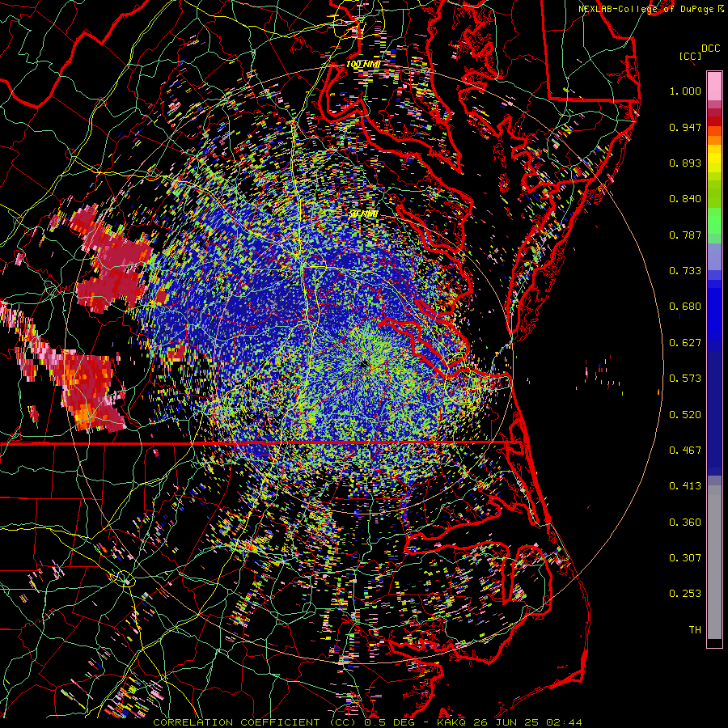This screenshot has width=728, height=728.
Task: Click the radar site center point
Action: pos(363,365)
